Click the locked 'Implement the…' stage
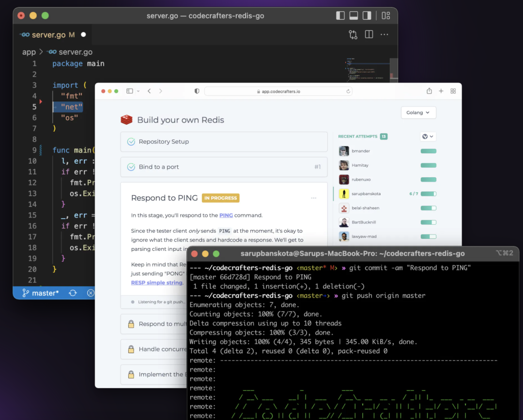This screenshot has width=523, height=420. click(x=154, y=374)
